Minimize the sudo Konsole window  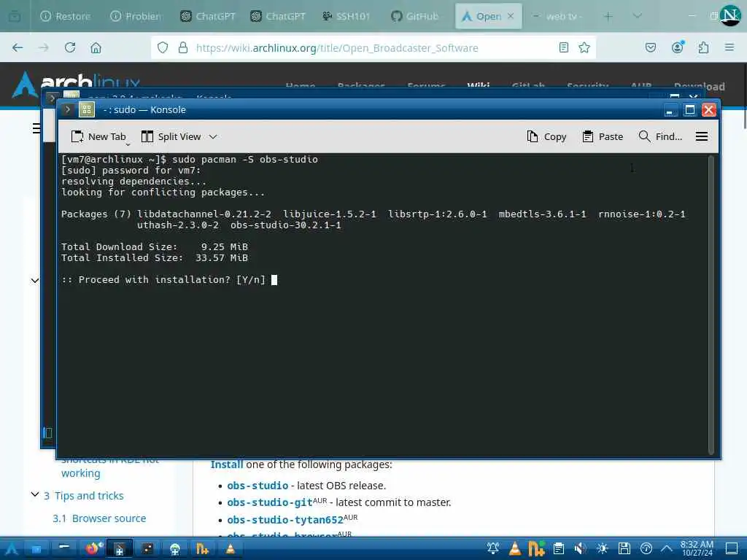(670, 110)
